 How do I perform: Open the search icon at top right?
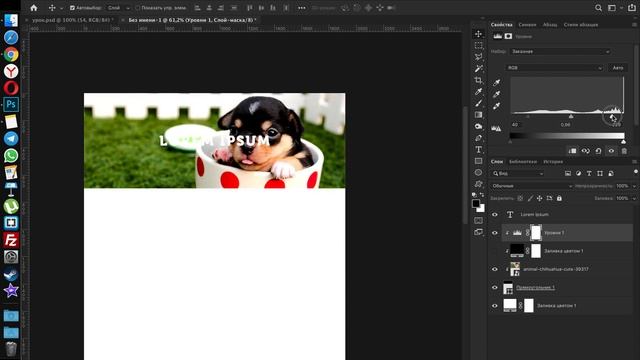click(x=598, y=8)
